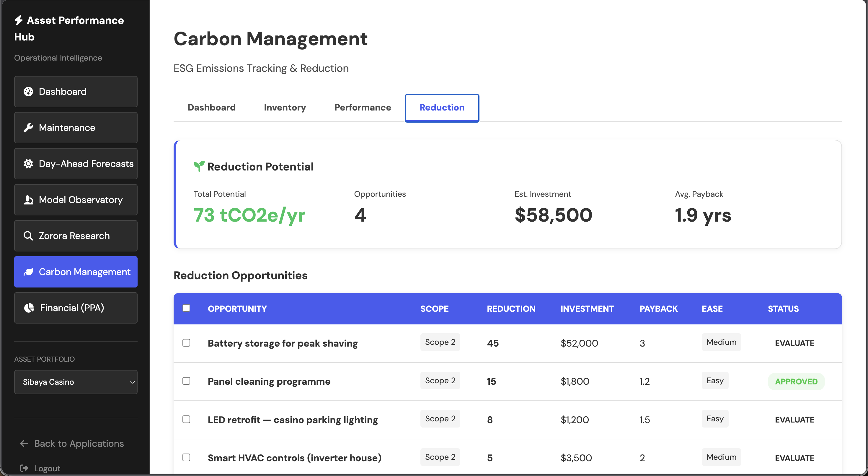Open the Sibaya Casino asset portfolio dropdown
This screenshot has height=476, width=868.
point(76,382)
